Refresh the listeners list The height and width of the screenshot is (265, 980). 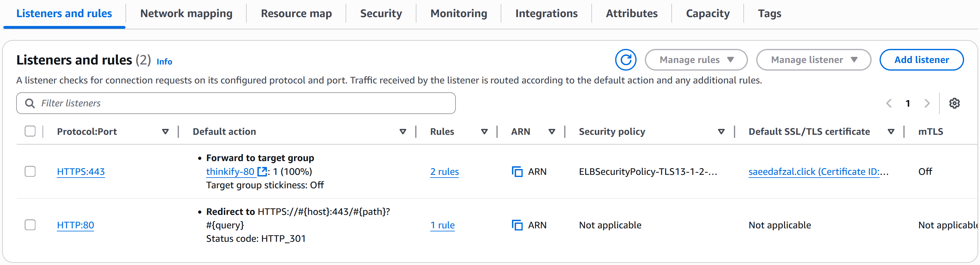point(626,60)
